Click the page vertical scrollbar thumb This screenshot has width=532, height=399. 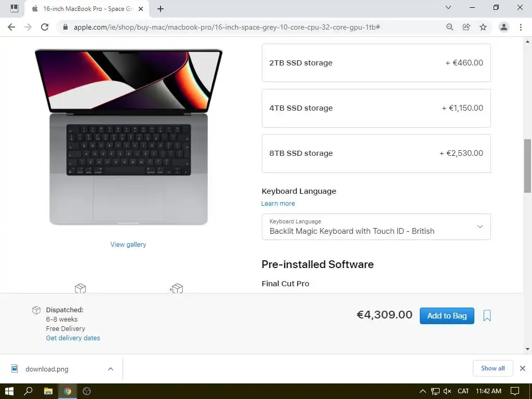tap(527, 166)
